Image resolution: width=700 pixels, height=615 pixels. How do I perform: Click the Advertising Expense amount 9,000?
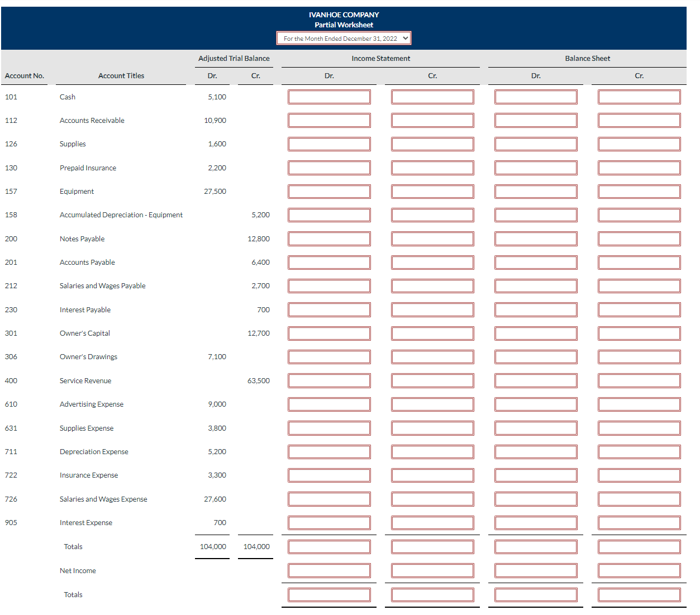click(x=217, y=404)
